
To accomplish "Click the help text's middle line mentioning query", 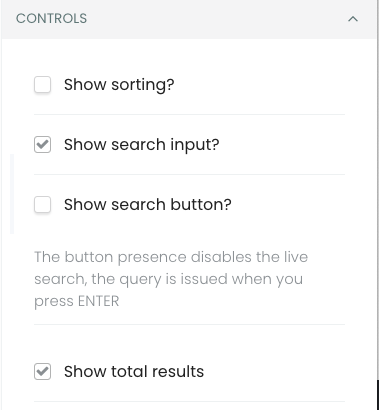I will pyautogui.click(x=169, y=279).
